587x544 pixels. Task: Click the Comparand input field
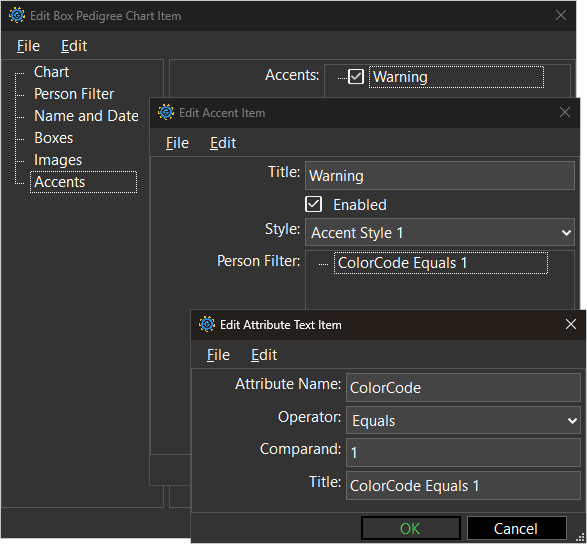coord(463,453)
